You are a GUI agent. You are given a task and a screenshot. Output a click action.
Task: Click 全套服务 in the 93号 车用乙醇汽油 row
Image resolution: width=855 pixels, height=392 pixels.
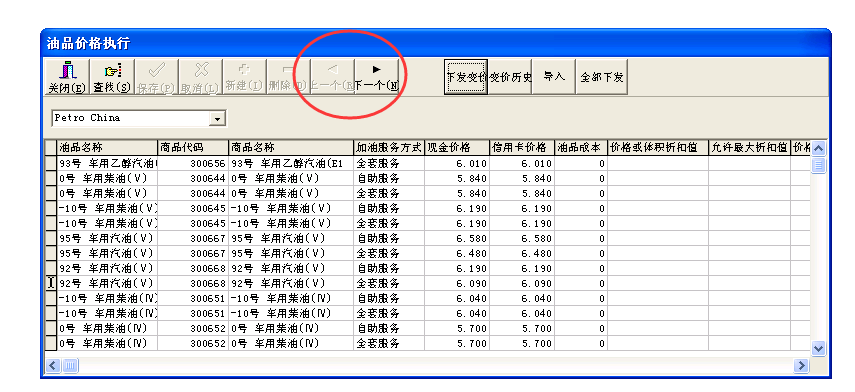(x=389, y=163)
